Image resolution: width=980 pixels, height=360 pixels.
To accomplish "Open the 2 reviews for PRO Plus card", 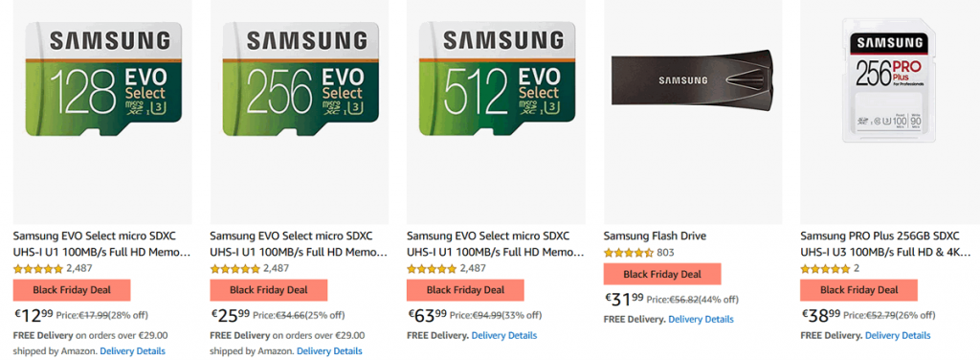I will pos(857,269).
